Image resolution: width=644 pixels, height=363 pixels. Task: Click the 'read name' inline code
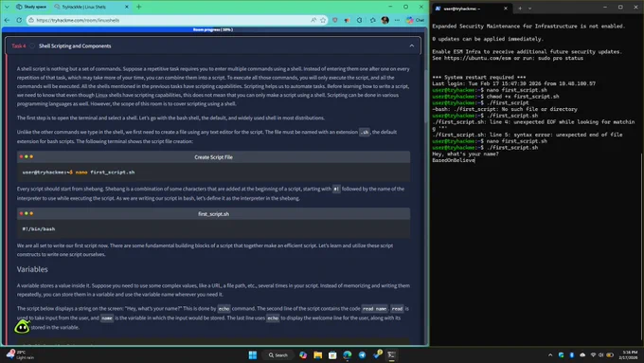pos(375,308)
